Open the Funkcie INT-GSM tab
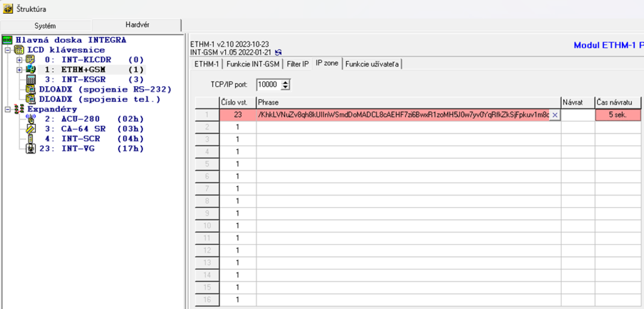 pos(253,64)
